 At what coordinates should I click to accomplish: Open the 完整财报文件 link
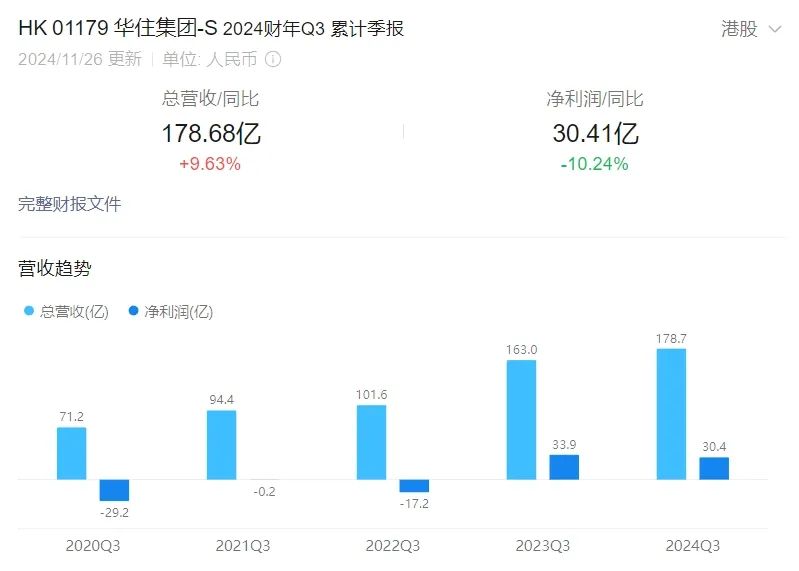(70, 204)
